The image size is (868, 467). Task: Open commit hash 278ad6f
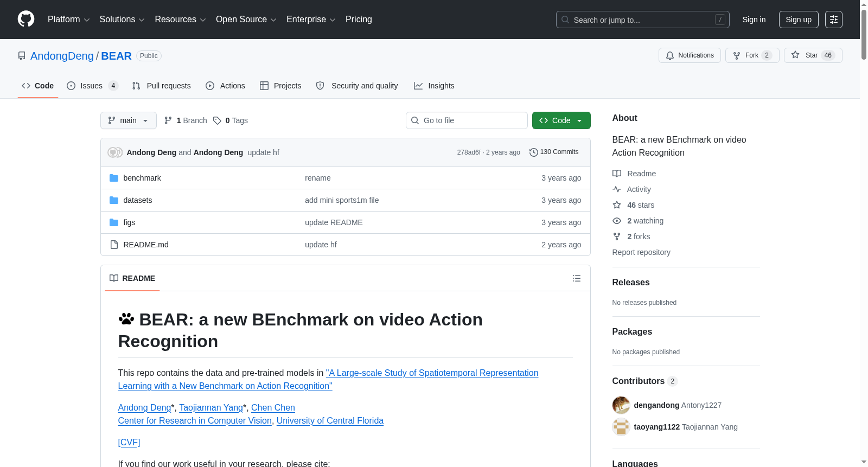469,152
